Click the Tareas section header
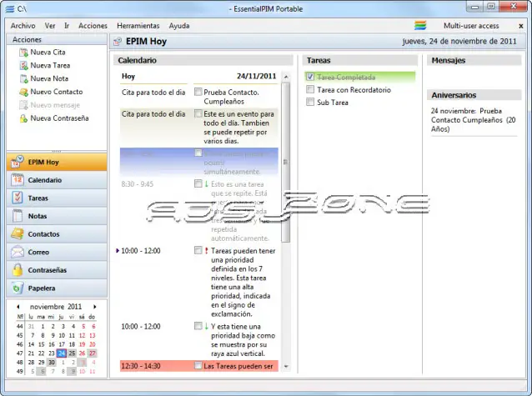Viewport: 532px width, 396px height. pyautogui.click(x=359, y=60)
